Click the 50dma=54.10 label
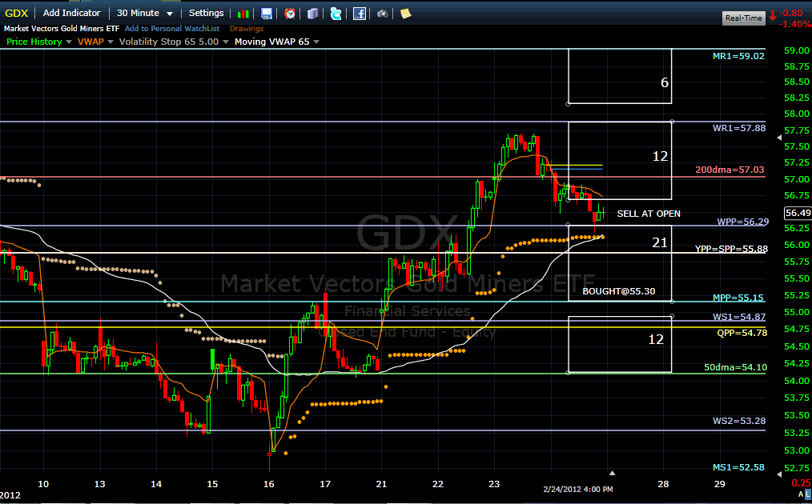This screenshot has height=504, width=812. [x=735, y=367]
